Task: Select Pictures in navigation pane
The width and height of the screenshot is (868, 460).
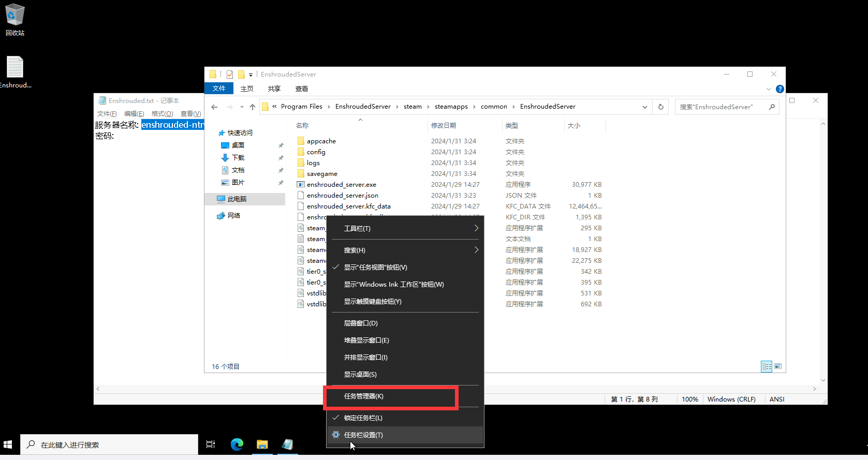Action: tap(238, 183)
